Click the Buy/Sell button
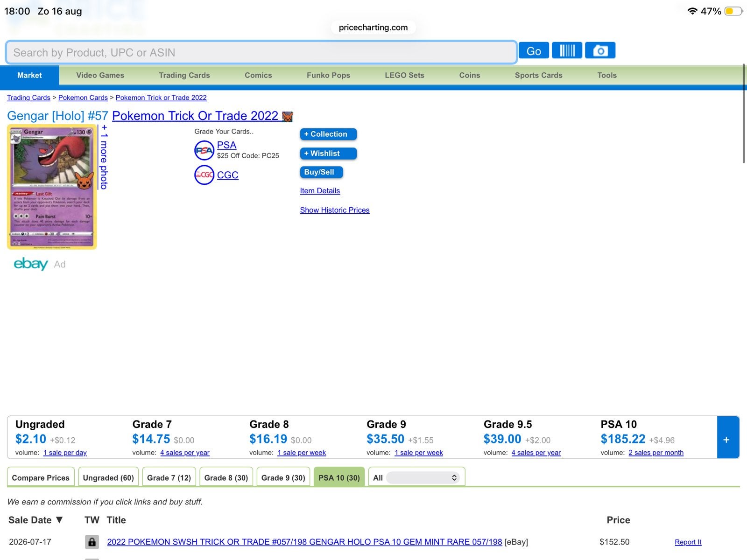The width and height of the screenshot is (747, 560). coord(321,172)
